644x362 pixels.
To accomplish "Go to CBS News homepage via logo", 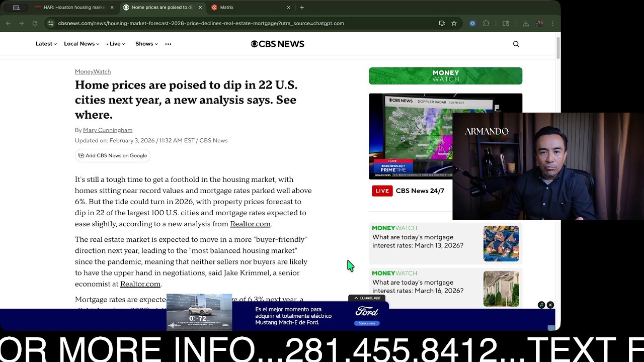I will coord(278,44).
